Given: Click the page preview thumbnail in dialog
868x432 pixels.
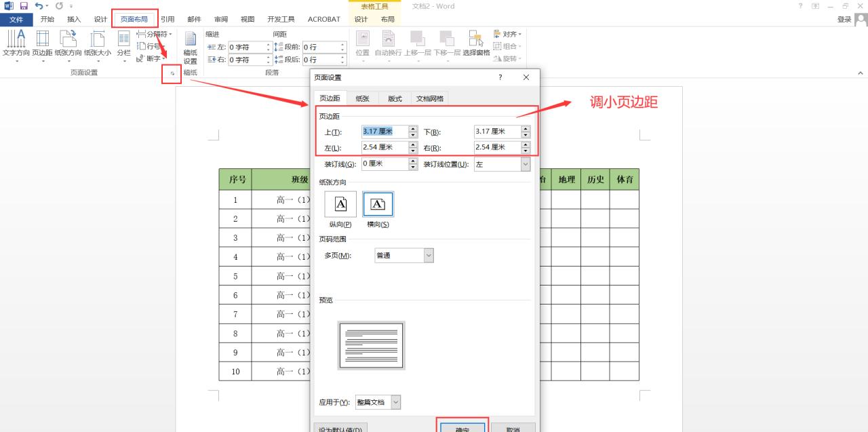Looking at the screenshot, I should coord(371,345).
